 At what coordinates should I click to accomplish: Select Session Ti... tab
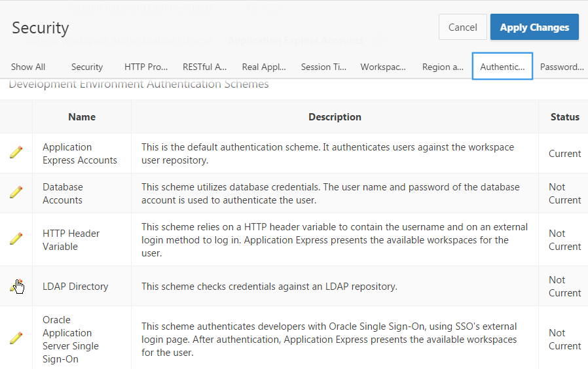coord(323,67)
